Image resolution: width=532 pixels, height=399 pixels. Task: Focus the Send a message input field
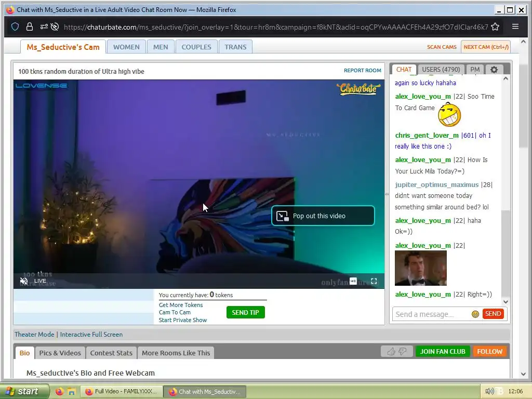coord(431,314)
